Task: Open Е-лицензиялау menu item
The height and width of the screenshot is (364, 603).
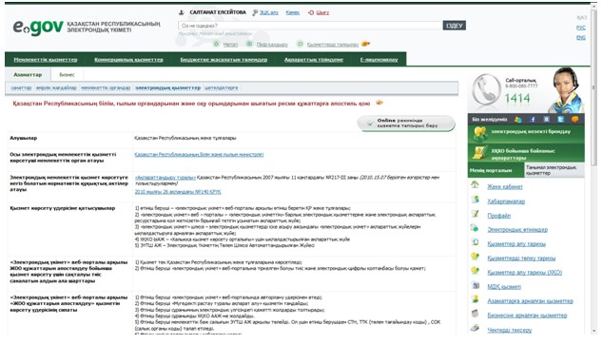Action: pyautogui.click(x=379, y=60)
